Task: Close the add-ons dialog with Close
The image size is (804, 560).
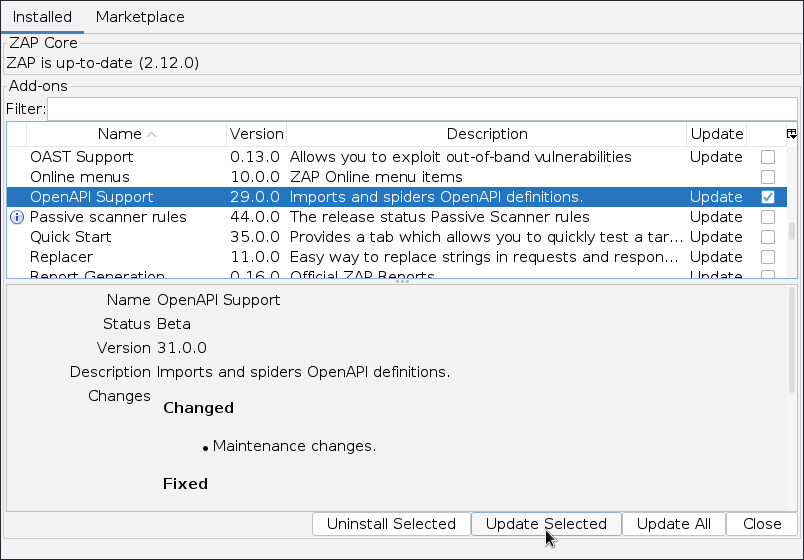Action: [762, 524]
